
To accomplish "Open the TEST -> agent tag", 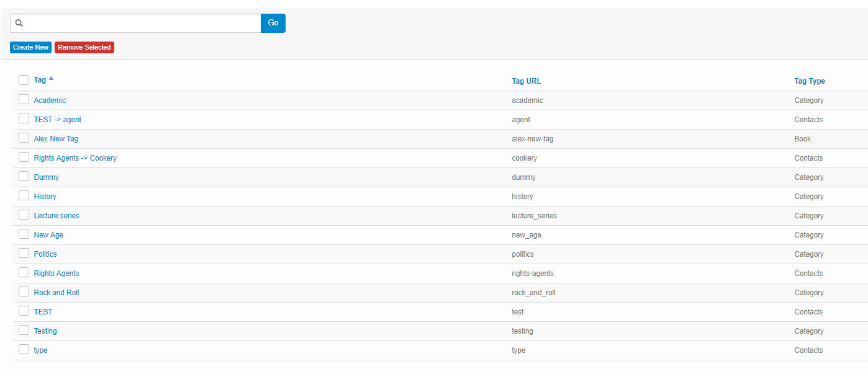I will tap(57, 120).
